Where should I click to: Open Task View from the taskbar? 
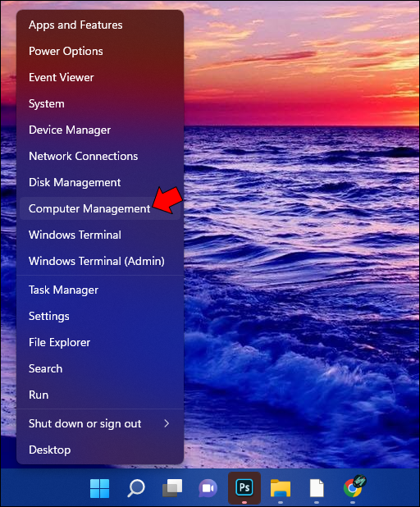172,488
